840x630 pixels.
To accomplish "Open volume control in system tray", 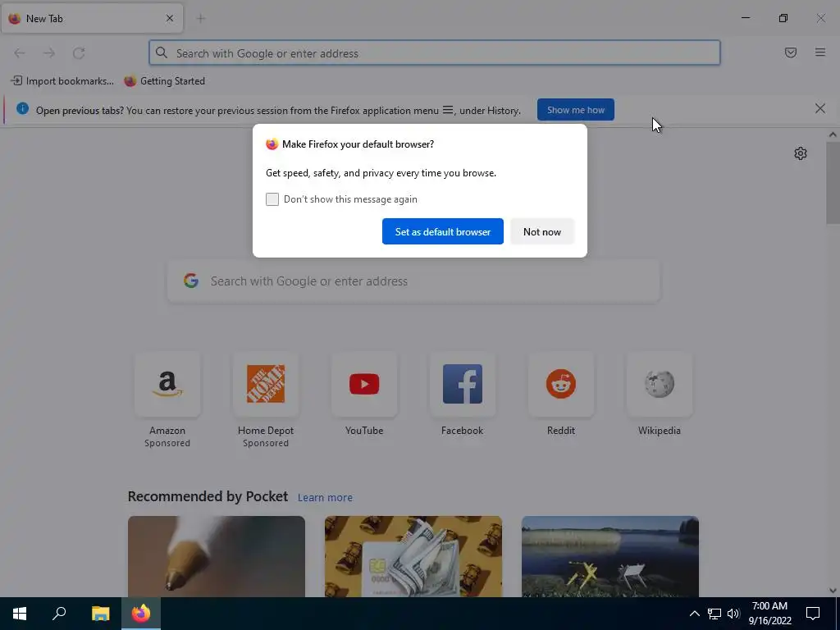I will 733,614.
